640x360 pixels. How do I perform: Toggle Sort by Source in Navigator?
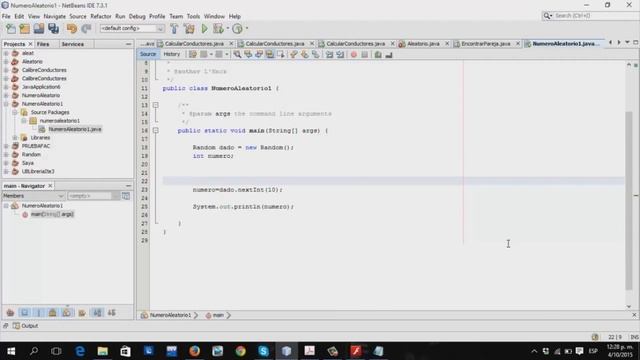[111, 313]
